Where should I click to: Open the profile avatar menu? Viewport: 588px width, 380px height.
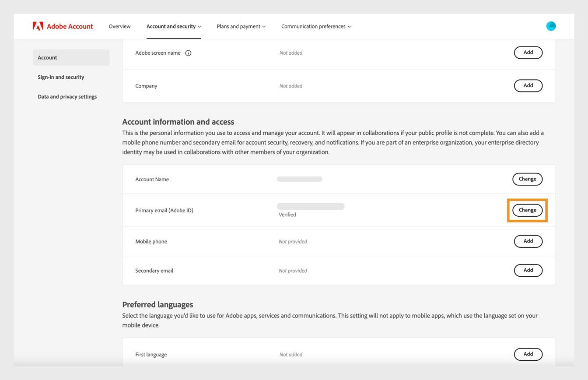pyautogui.click(x=551, y=26)
